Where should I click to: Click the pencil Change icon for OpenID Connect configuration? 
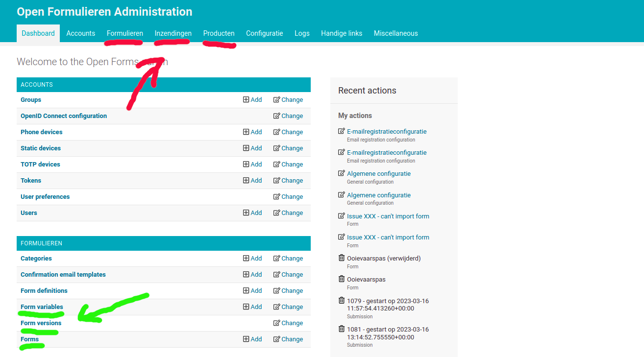[277, 116]
